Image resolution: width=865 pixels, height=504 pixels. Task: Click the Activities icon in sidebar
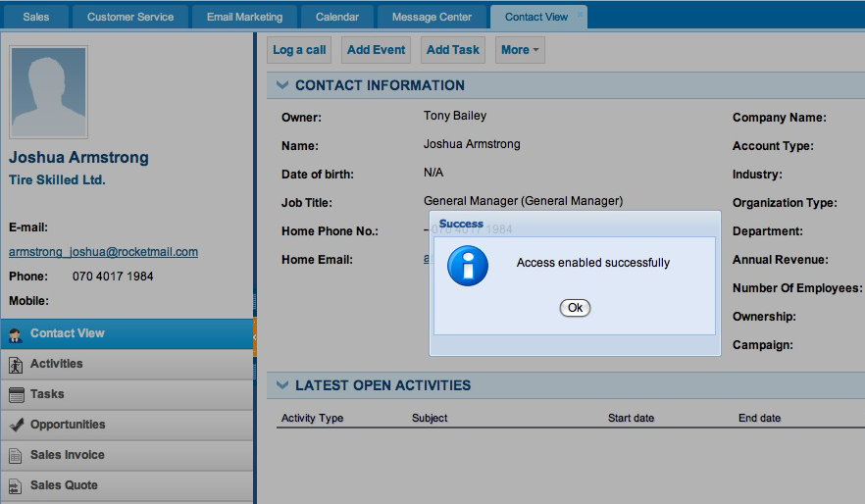pos(16,365)
